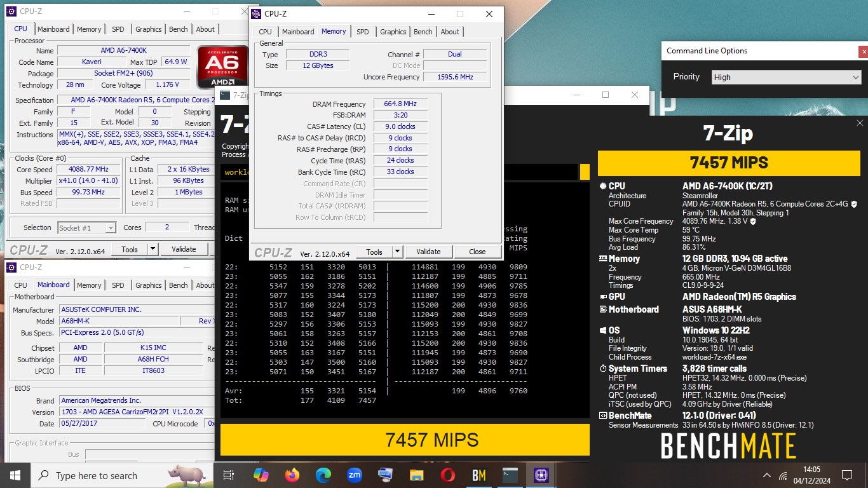The height and width of the screenshot is (488, 868).
Task: Launch Copilot from the taskbar
Action: [261, 475]
